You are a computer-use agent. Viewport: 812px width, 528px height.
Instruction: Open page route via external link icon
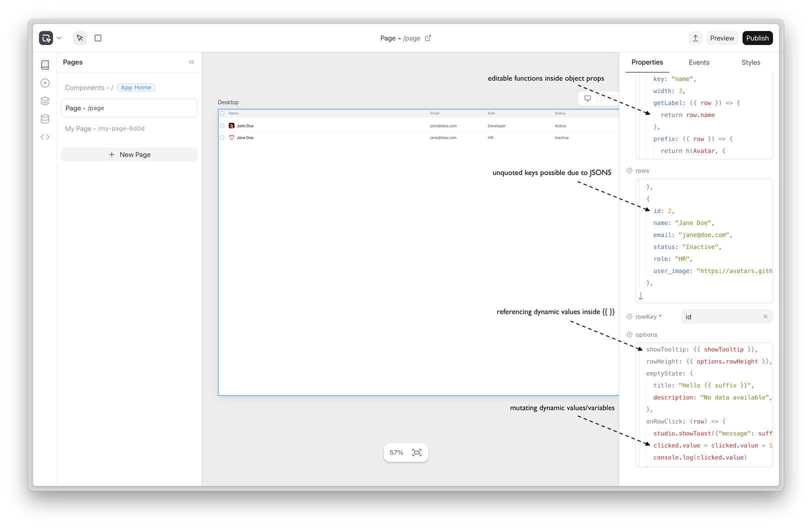point(428,38)
